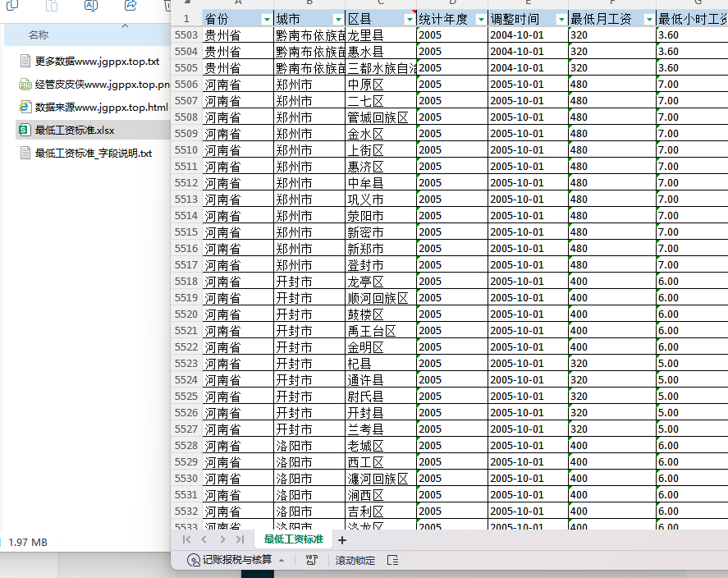
Task: Switch to the 最低工资标准 sheet tab
Action: (294, 539)
